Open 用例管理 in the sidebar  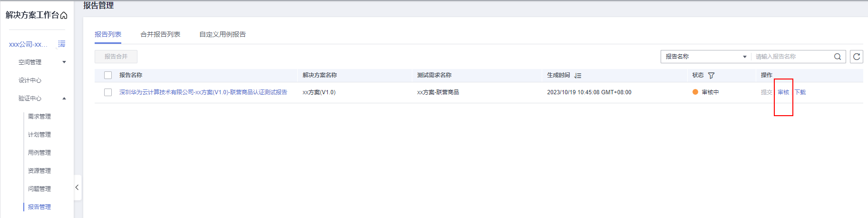(x=39, y=153)
